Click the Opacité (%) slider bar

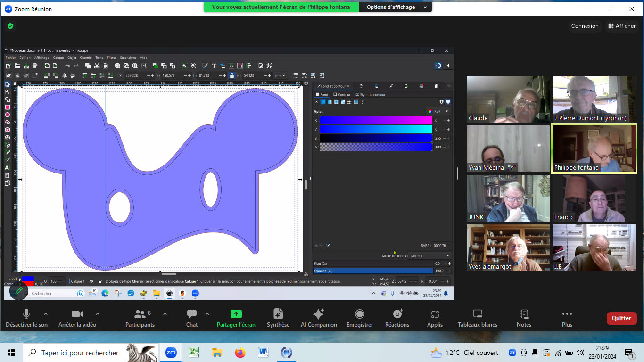[373, 271]
